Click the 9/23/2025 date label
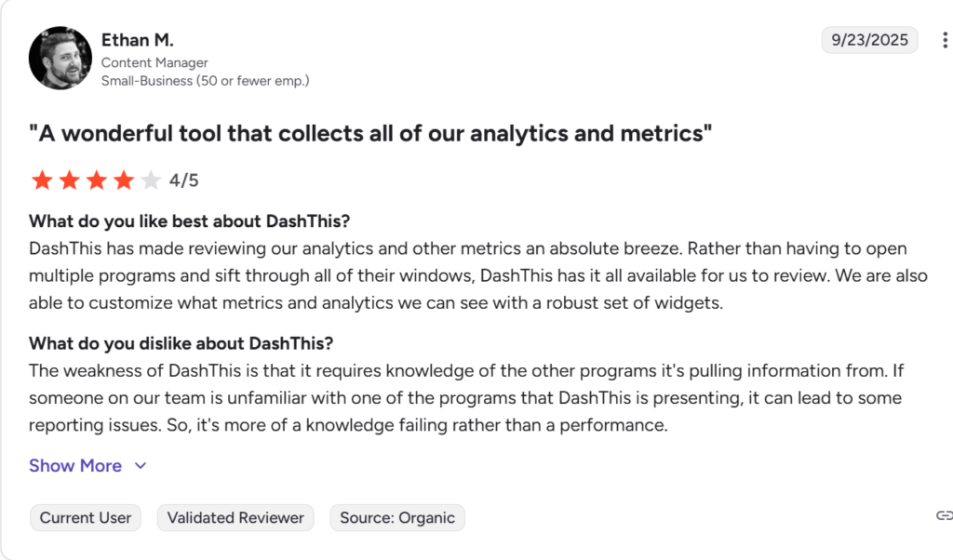 [x=869, y=40]
